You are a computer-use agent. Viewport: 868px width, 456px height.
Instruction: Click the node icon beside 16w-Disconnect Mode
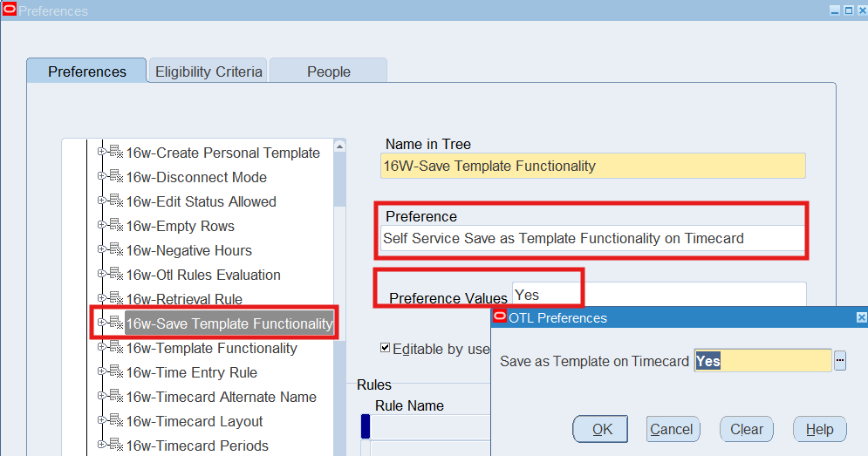coord(115,177)
